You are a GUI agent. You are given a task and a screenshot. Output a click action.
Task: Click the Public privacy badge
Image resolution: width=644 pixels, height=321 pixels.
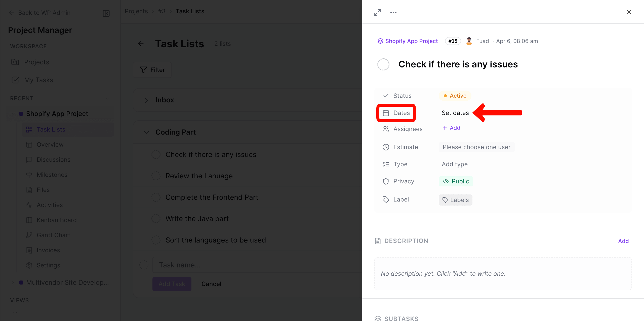(x=456, y=181)
